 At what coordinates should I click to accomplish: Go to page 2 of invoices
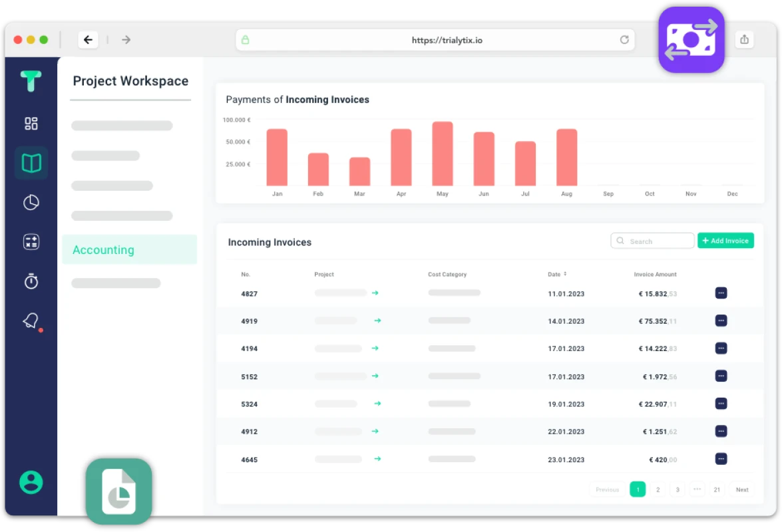click(x=658, y=489)
